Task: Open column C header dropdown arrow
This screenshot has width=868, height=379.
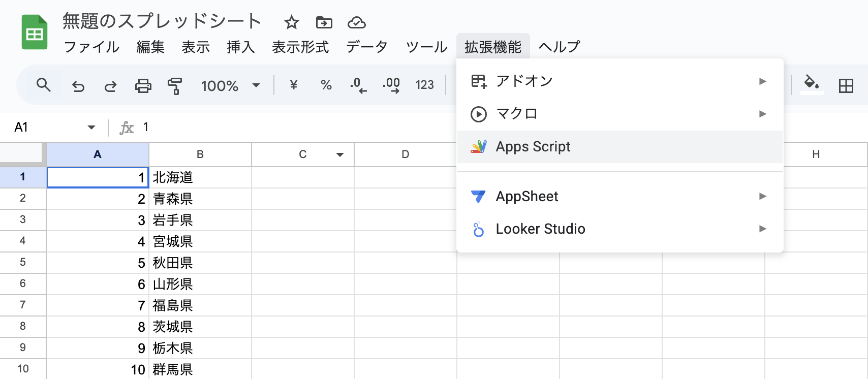Action: [x=340, y=154]
